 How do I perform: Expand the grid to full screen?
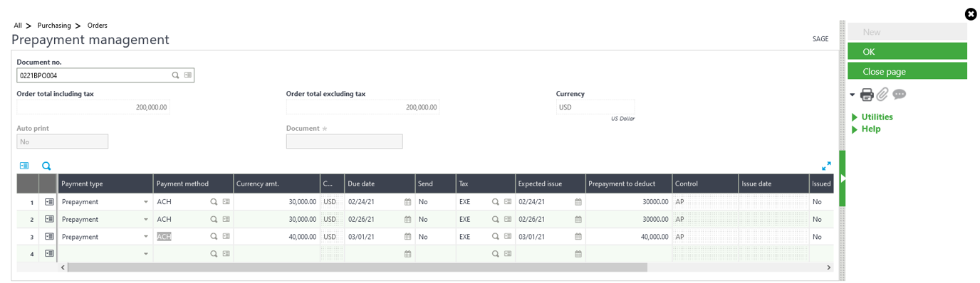point(826,166)
